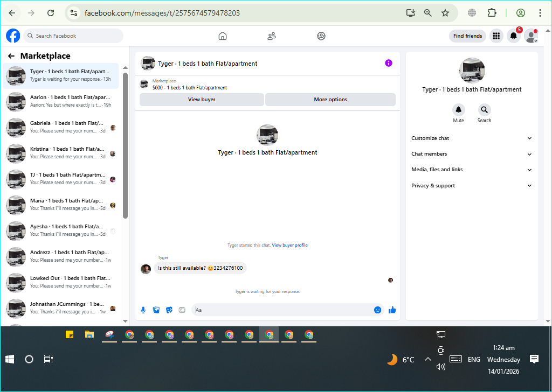Open the Windows Task View icon
552x392 pixels.
coord(48,359)
